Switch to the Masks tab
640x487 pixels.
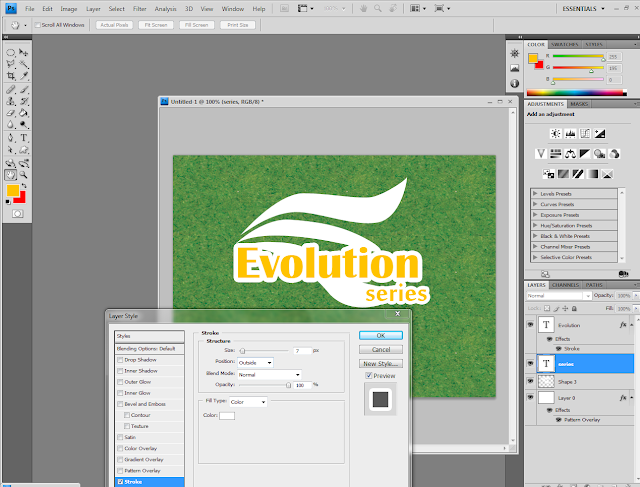[579, 104]
